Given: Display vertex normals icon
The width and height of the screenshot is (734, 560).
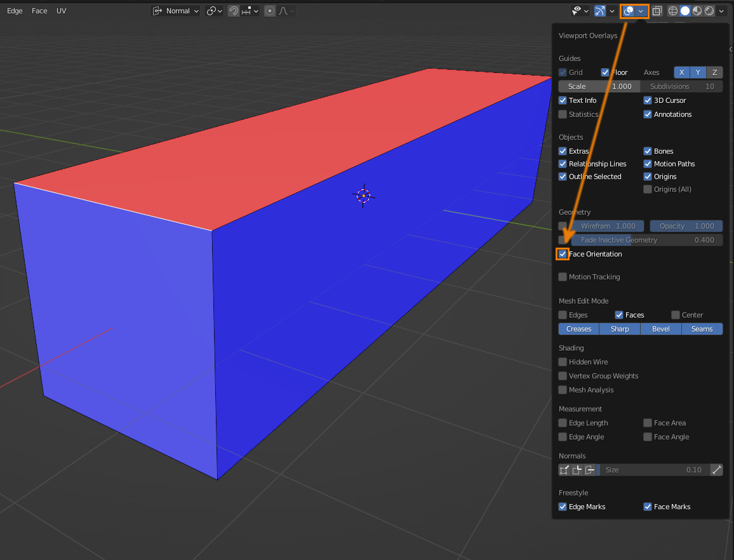Looking at the screenshot, I should [564, 470].
